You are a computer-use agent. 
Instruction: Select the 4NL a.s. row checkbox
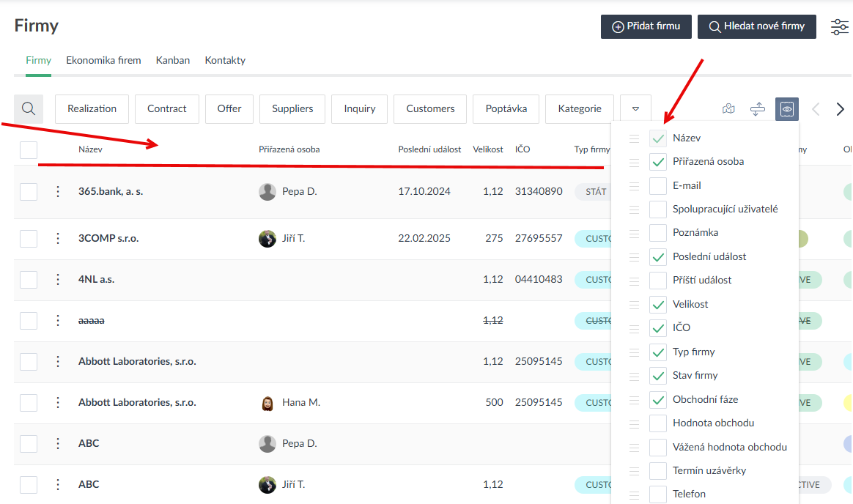(29, 280)
